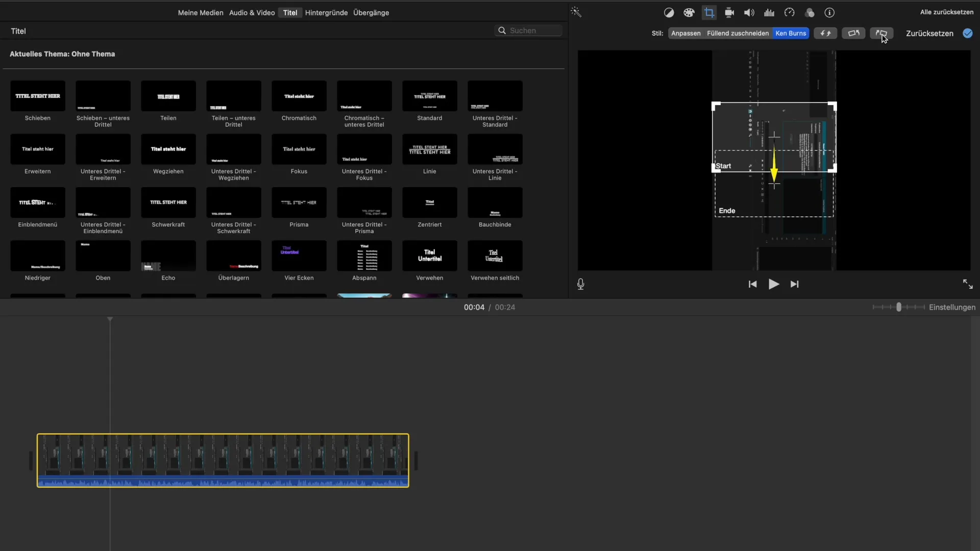This screenshot has height=551, width=980.
Task: Select the Fokus title thumbnail
Action: [x=299, y=149]
